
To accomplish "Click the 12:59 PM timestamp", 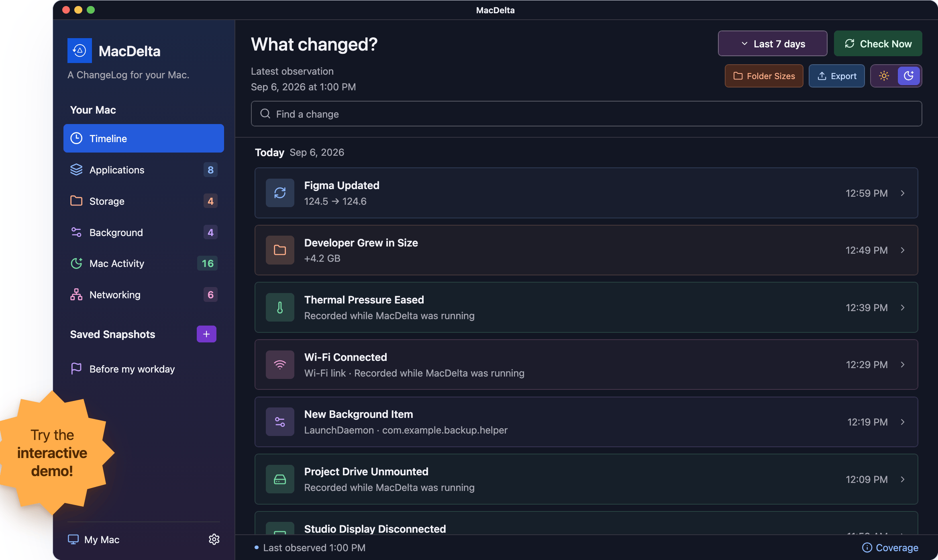I will click(x=867, y=193).
